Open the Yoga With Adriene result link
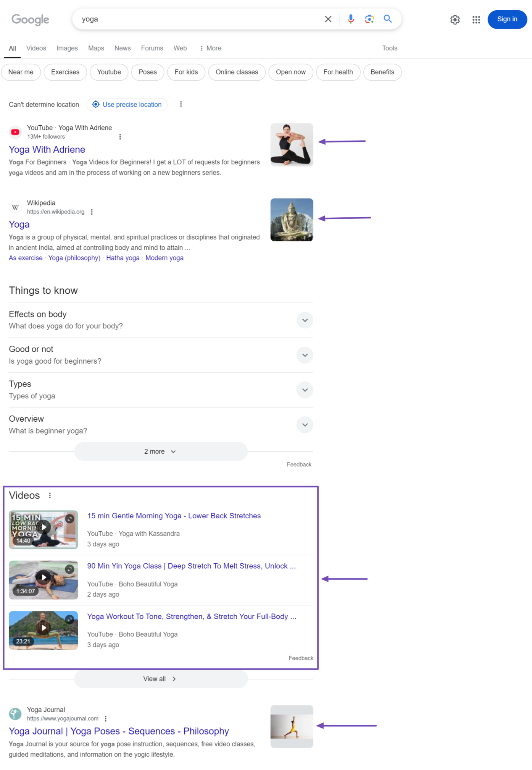The image size is (532, 770). point(47,149)
